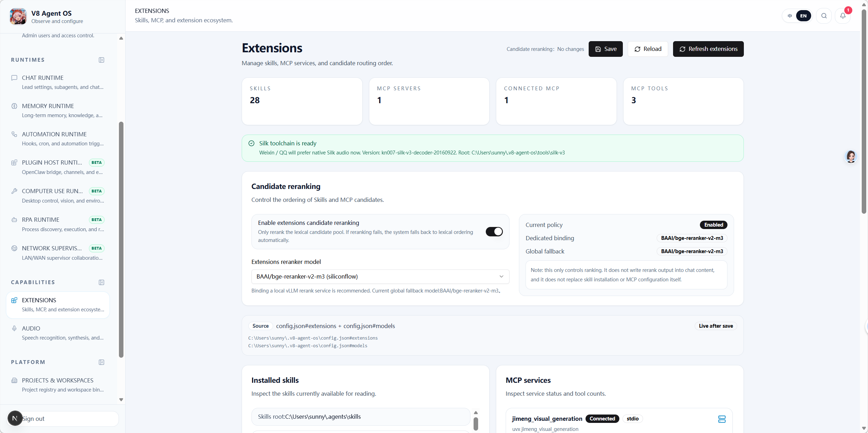Toggle extensions candidate reranking switch
The height and width of the screenshot is (433, 868).
(x=494, y=231)
